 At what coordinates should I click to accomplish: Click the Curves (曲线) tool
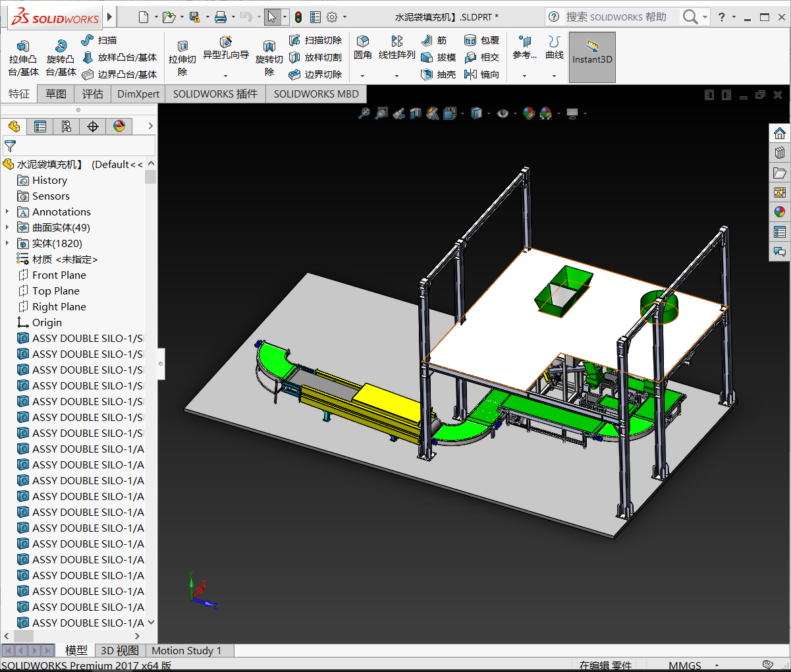click(555, 48)
